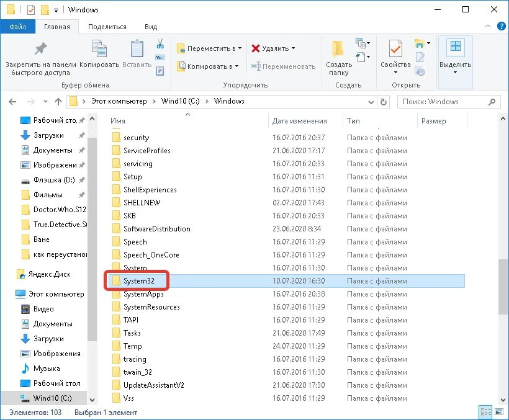Click the navigation pane scroll up arrow
Viewport: 509px width, 420px height.
coord(92,119)
